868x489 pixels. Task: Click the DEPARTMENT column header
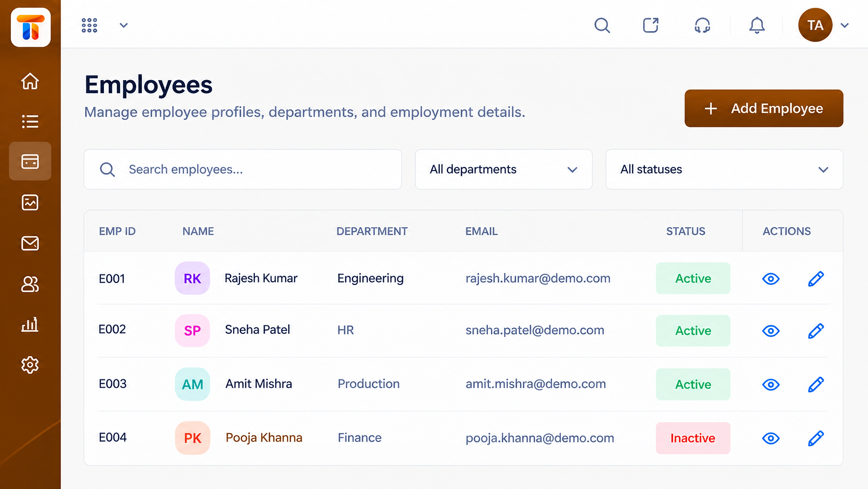[x=372, y=231]
